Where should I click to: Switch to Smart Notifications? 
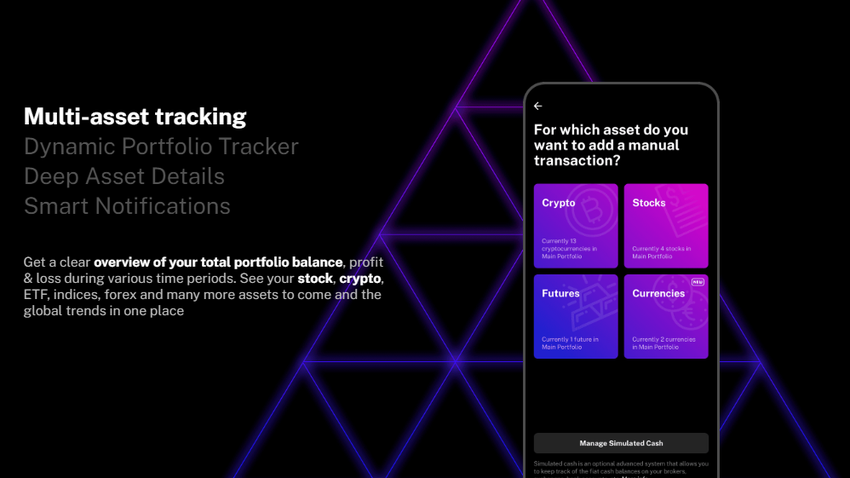click(x=127, y=206)
